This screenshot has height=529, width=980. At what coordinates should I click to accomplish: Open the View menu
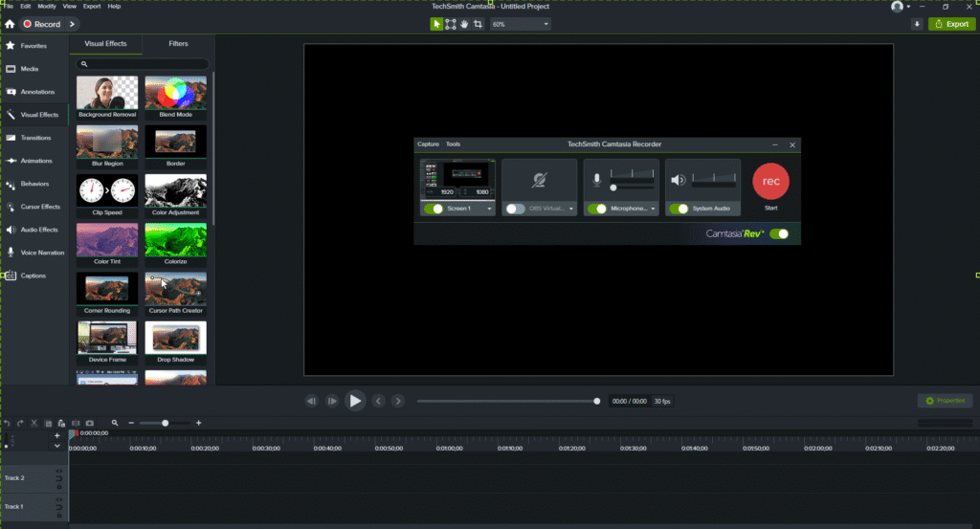pos(69,7)
